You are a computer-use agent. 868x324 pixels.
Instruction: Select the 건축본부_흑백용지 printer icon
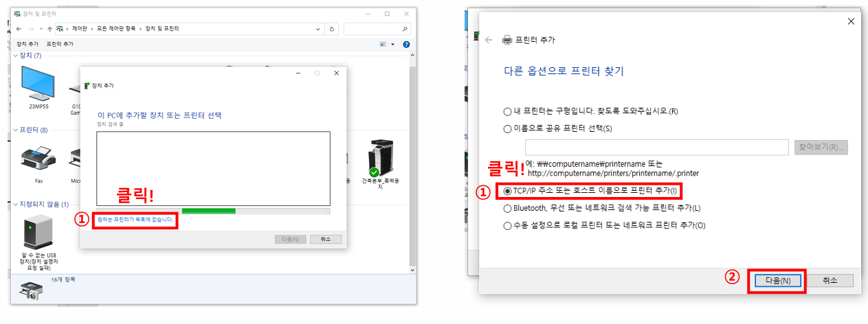pyautogui.click(x=379, y=157)
